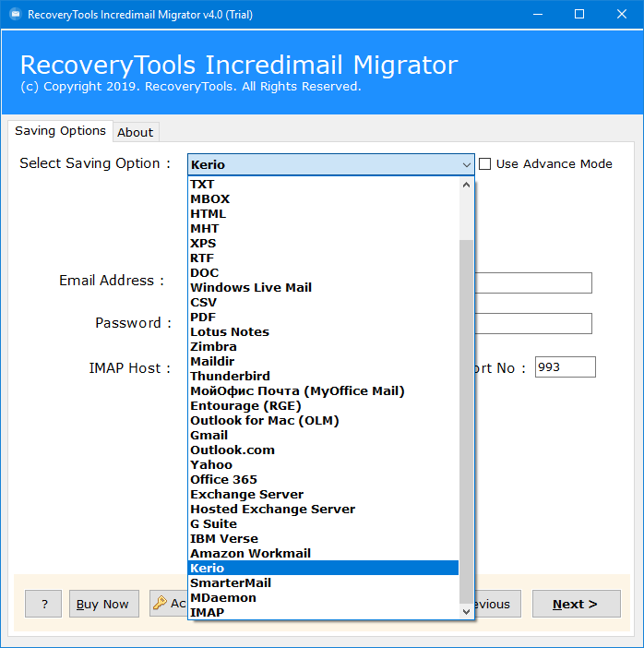Open help with the ? button
The height and width of the screenshot is (648, 644).
pos(43,604)
